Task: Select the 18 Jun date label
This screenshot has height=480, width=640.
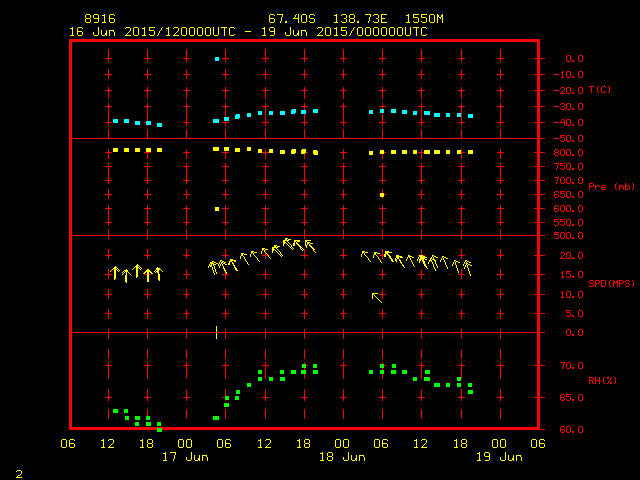Action: tap(342, 457)
